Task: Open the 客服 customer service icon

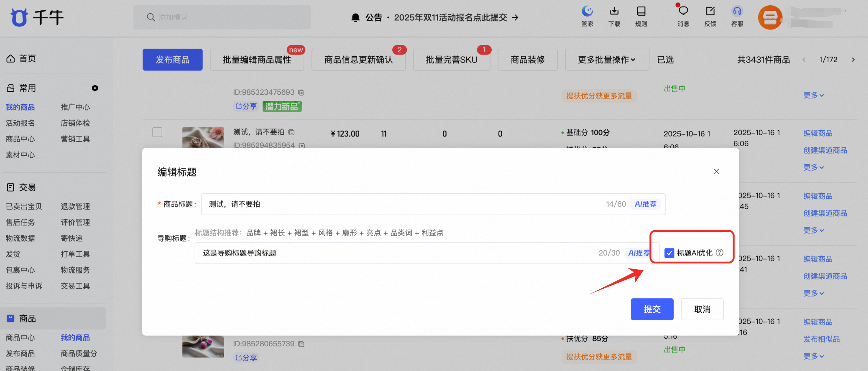Action: (737, 16)
